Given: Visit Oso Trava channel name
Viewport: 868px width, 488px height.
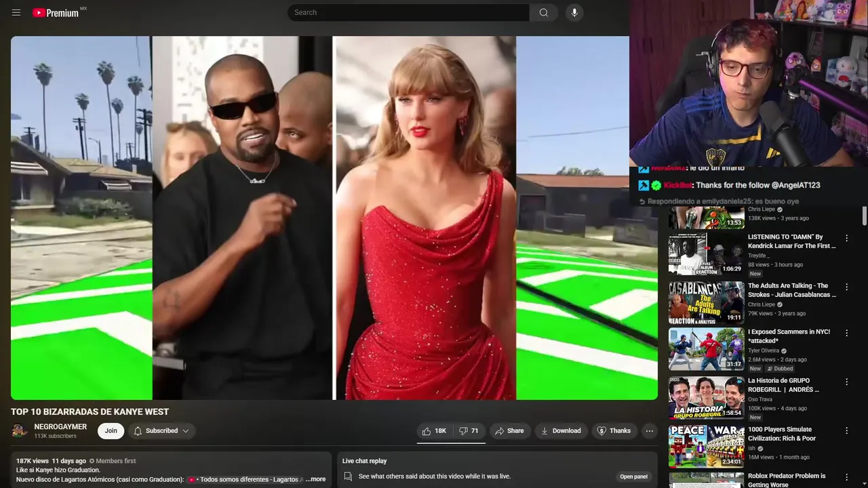Looking at the screenshot, I should coord(762,399).
